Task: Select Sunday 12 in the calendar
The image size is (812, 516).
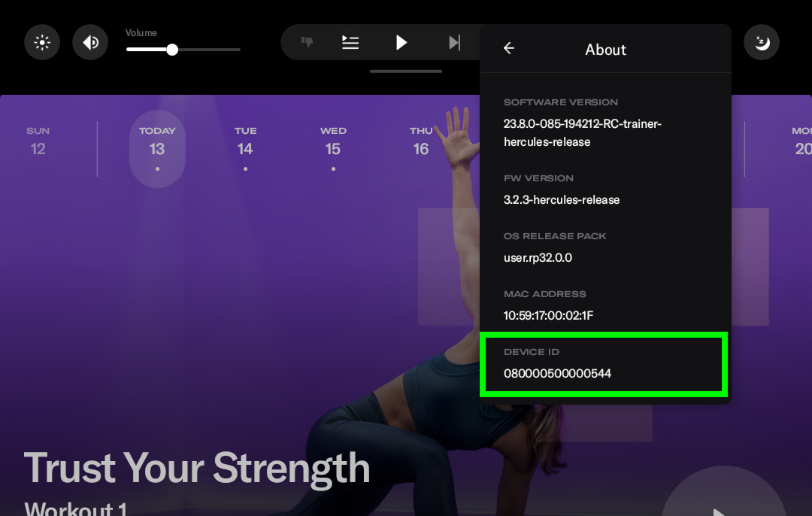Action: pos(38,141)
